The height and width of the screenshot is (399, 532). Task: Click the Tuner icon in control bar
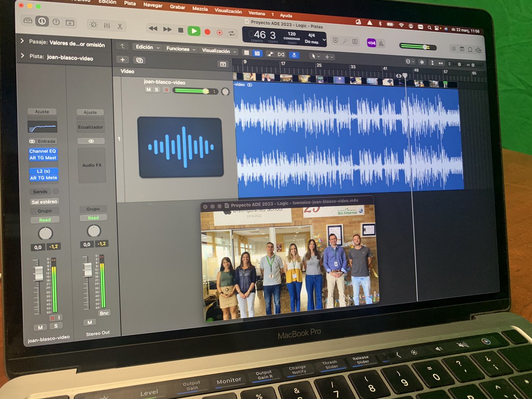coord(345,40)
